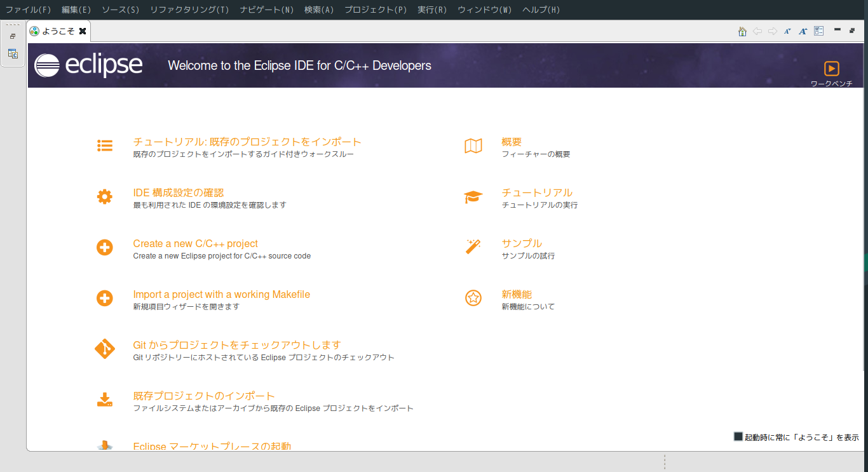Open the ナビゲート(N) menu
The image size is (868, 472).
[x=267, y=10]
